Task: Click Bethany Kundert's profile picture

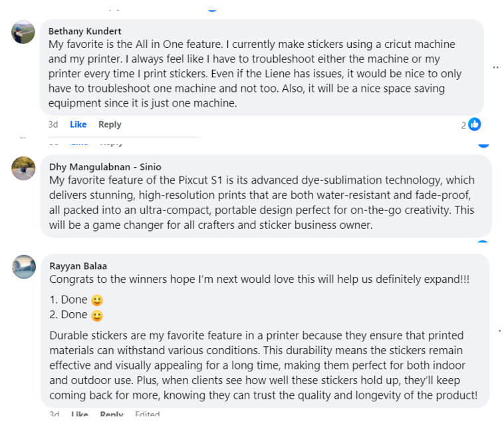Action: pyautogui.click(x=23, y=31)
